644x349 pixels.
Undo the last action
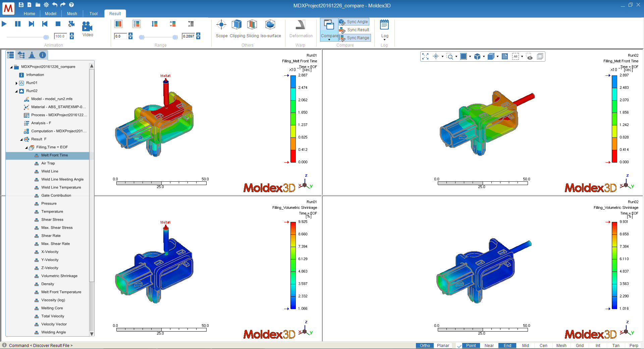(55, 5)
